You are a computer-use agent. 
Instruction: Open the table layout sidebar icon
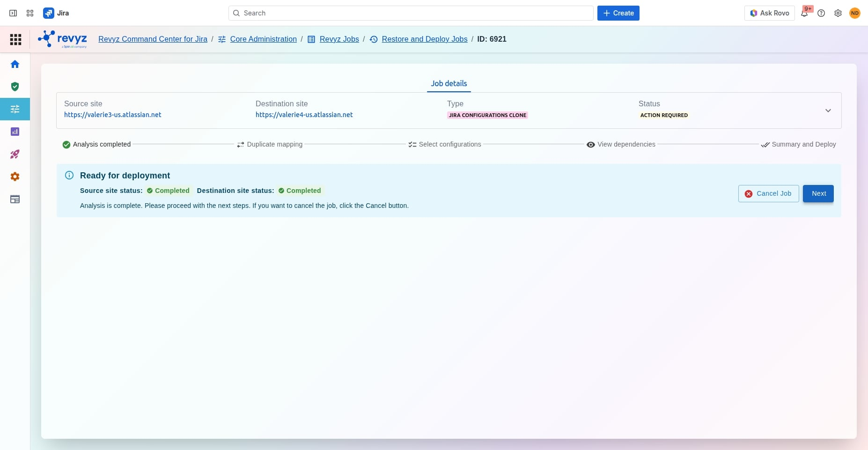(15, 199)
